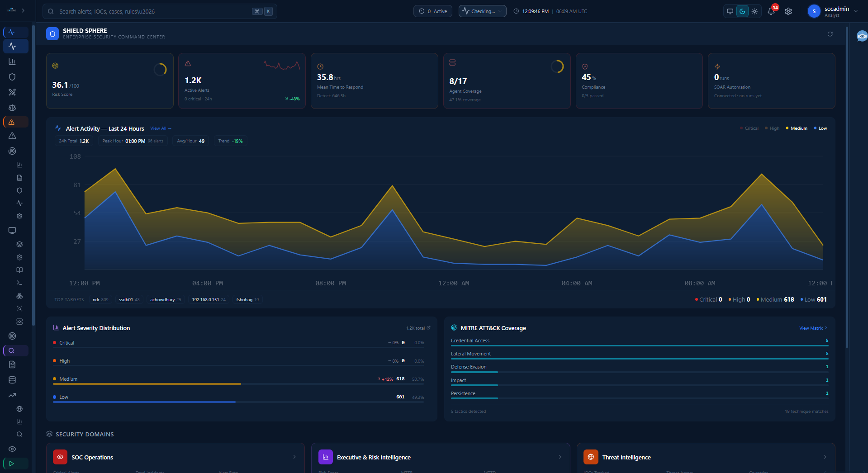Click the shield icon below bar chart
The image size is (868, 473).
click(x=12, y=77)
